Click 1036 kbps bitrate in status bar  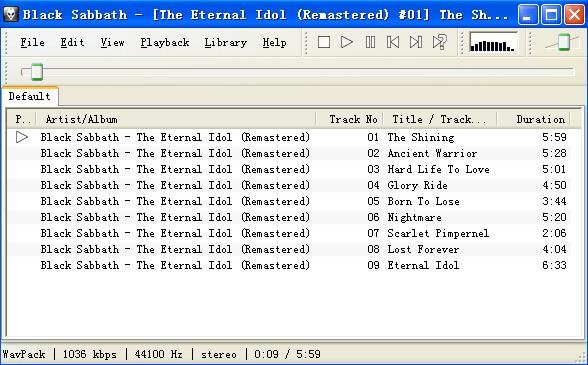coord(89,354)
